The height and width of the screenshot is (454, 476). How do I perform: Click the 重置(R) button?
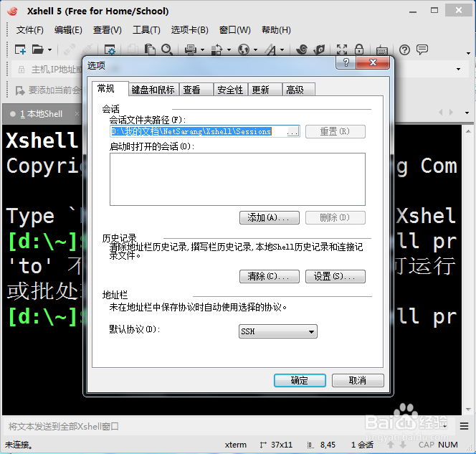pyautogui.click(x=335, y=131)
